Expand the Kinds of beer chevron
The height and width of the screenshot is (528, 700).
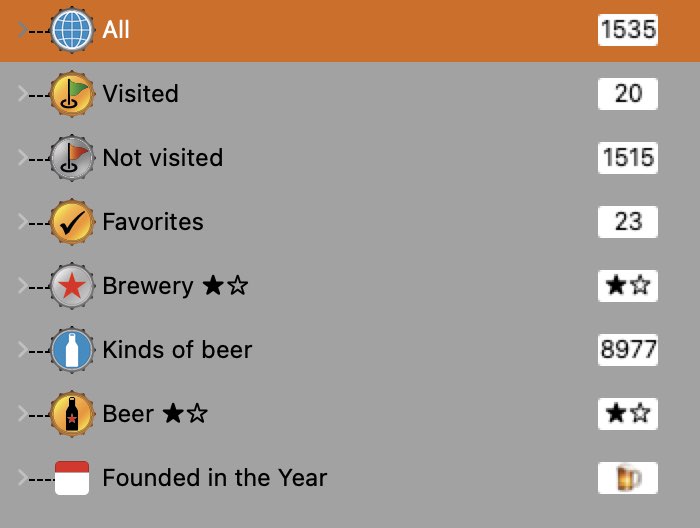point(22,349)
